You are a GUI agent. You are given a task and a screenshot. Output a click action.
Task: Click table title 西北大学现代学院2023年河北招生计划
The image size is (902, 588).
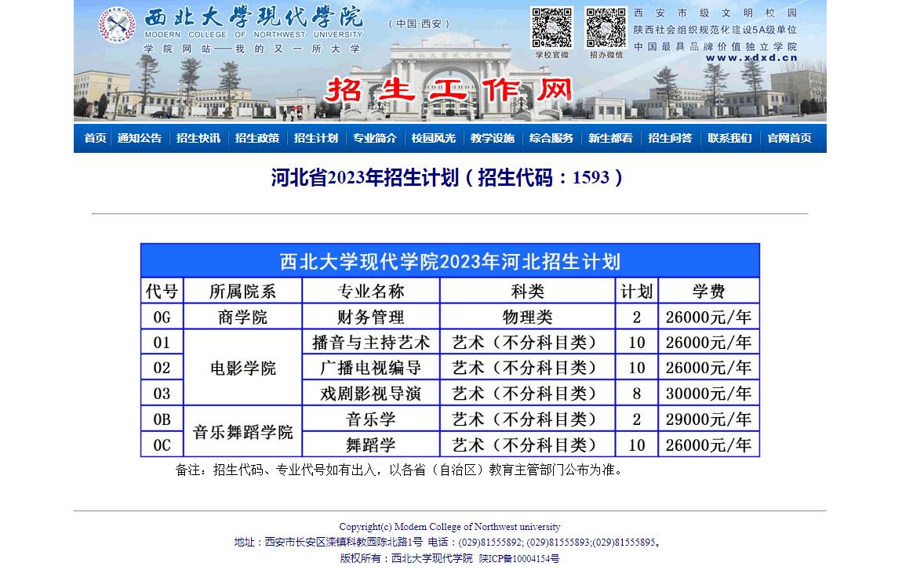click(450, 262)
